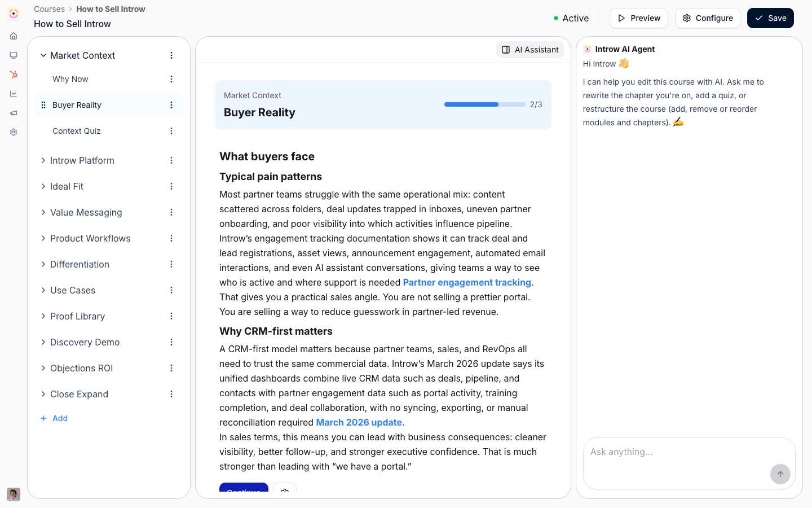Expand the Product Workflows module

(43, 238)
